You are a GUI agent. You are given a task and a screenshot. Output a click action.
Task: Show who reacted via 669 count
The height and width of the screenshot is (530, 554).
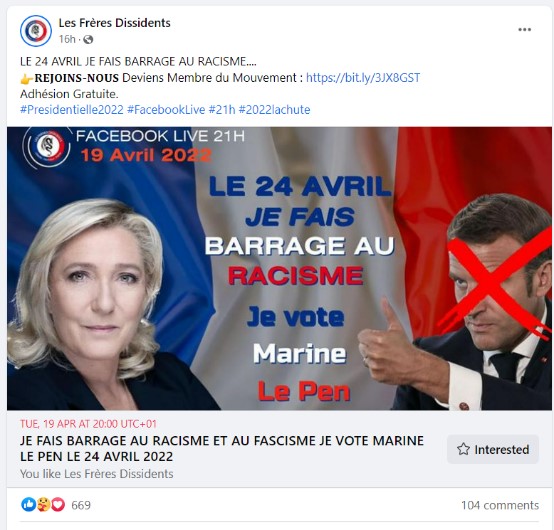(81, 505)
